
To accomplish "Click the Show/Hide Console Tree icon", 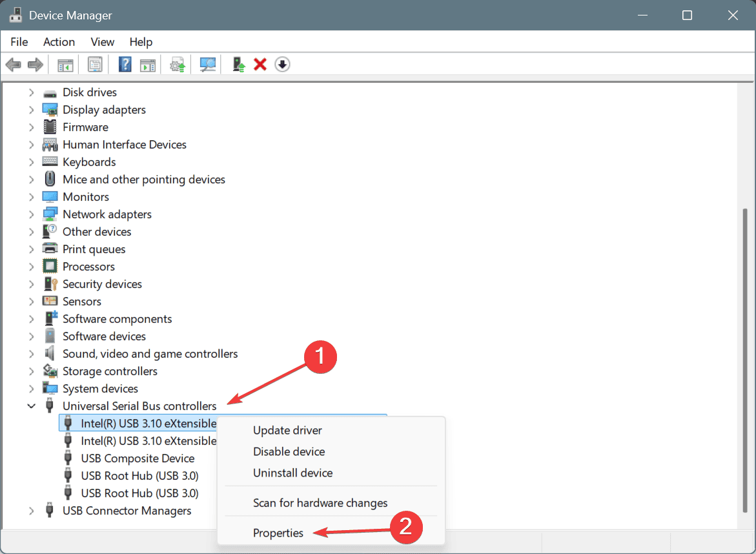I will point(65,65).
